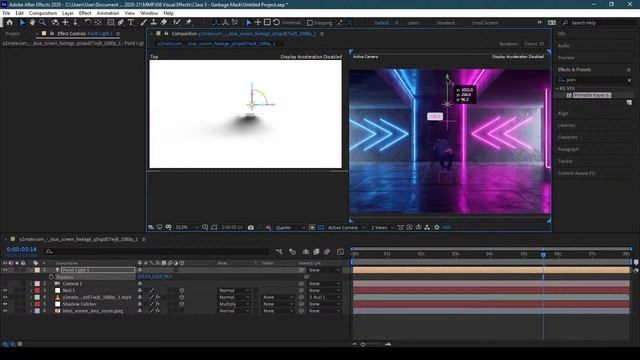Click the Home icon in the toolbar
Image resolution: width=640 pixels, height=360 pixels.
coord(9,22)
